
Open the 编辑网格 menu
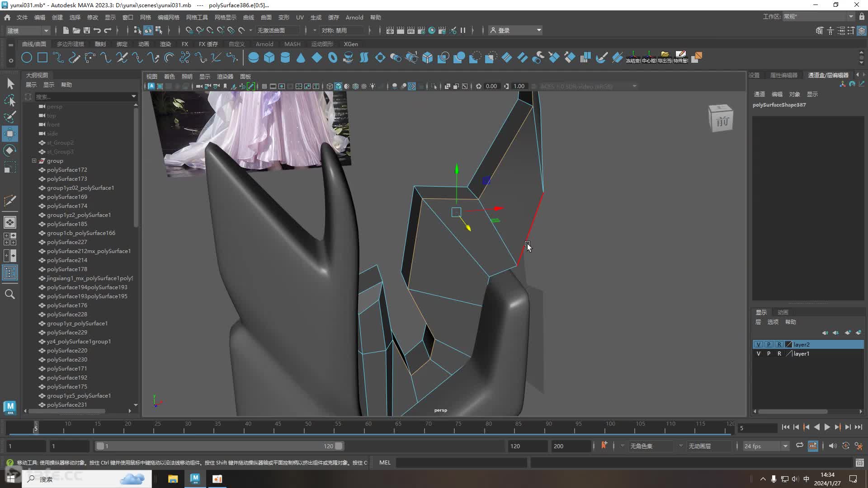coord(168,17)
